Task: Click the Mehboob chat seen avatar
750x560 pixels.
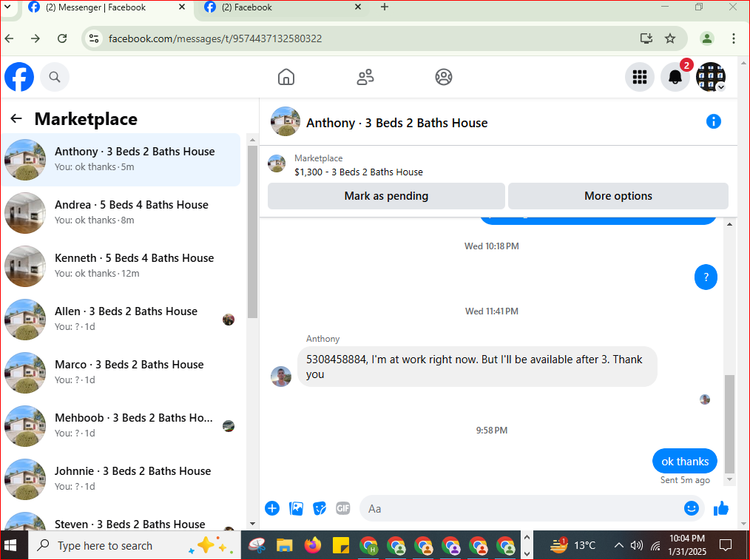Action: (229, 425)
